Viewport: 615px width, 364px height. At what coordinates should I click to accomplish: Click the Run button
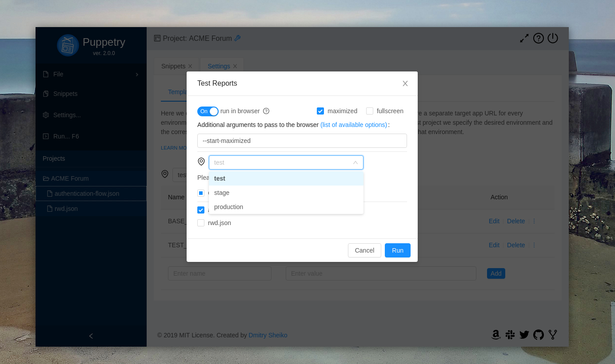coord(398,250)
